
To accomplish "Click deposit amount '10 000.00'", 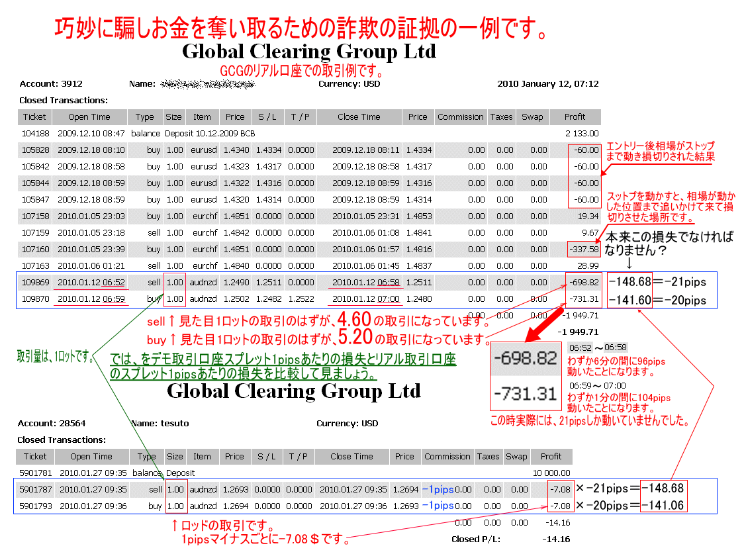I will click(551, 473).
